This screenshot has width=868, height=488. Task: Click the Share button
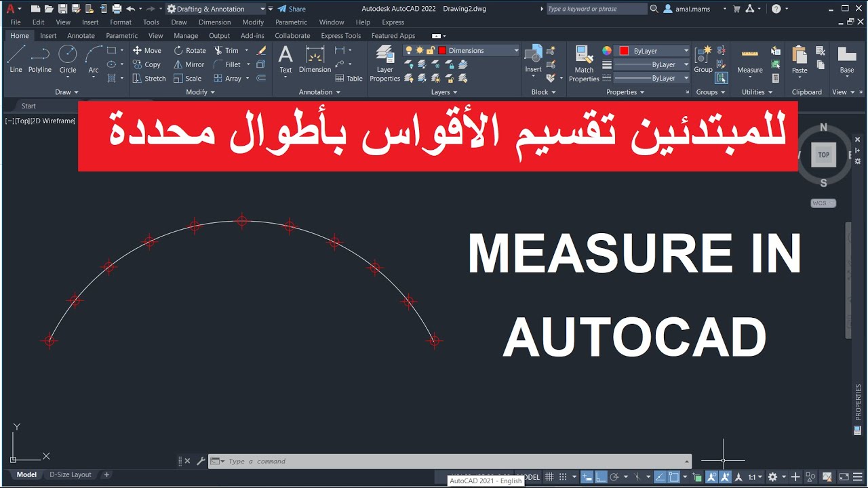(292, 9)
